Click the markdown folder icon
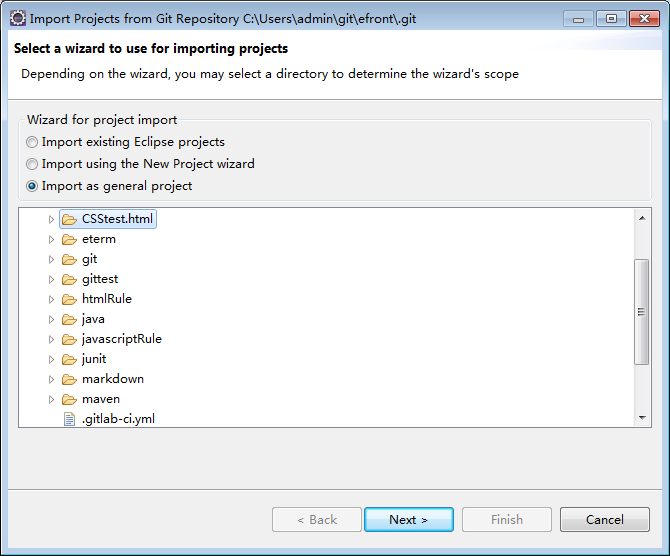 point(69,379)
